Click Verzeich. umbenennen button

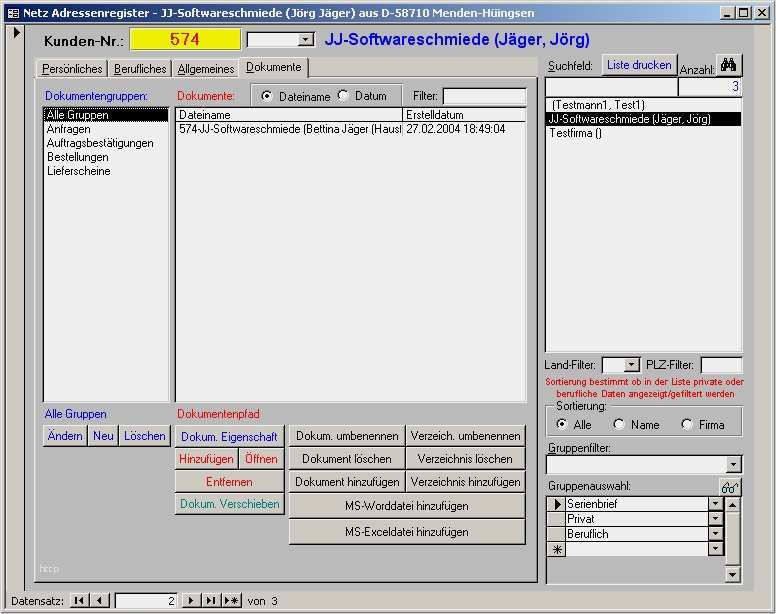click(465, 436)
